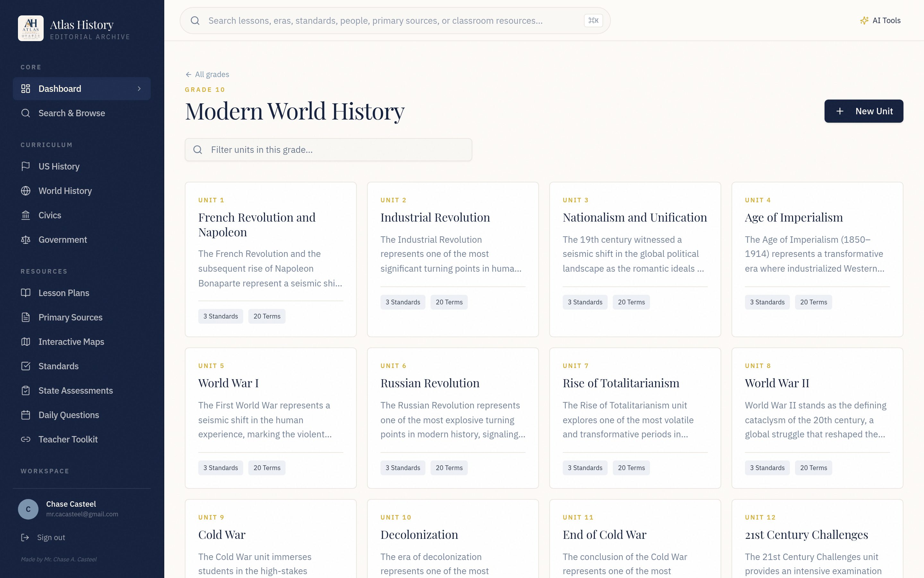Open the Civics section
This screenshot has height=578, width=924.
click(x=82, y=215)
